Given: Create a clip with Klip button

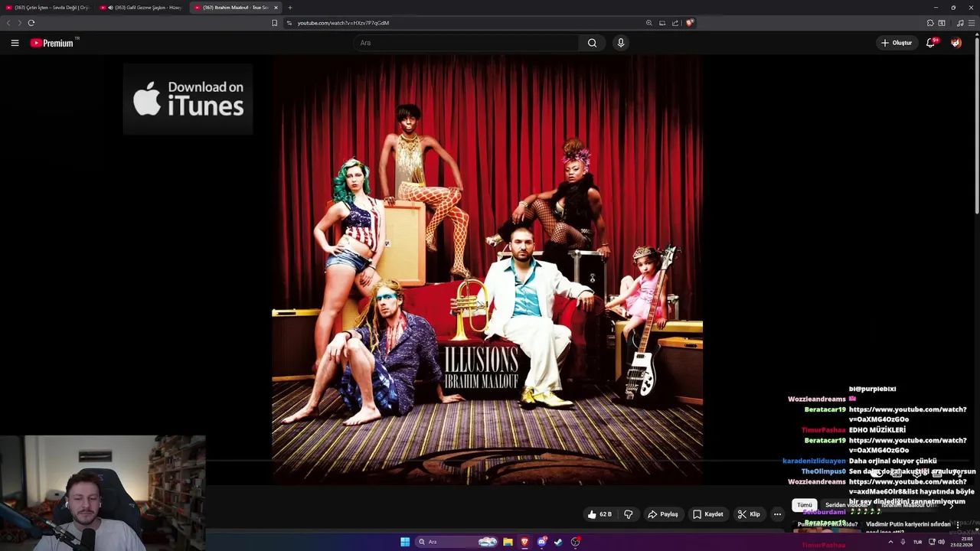Looking at the screenshot, I should [749, 514].
